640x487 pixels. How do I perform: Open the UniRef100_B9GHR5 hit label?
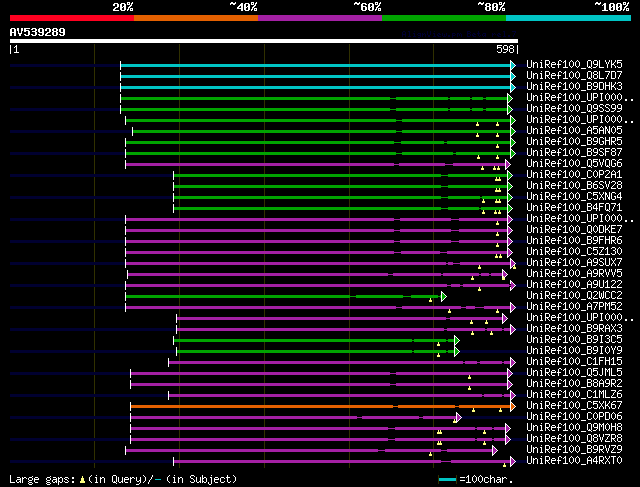click(x=574, y=142)
